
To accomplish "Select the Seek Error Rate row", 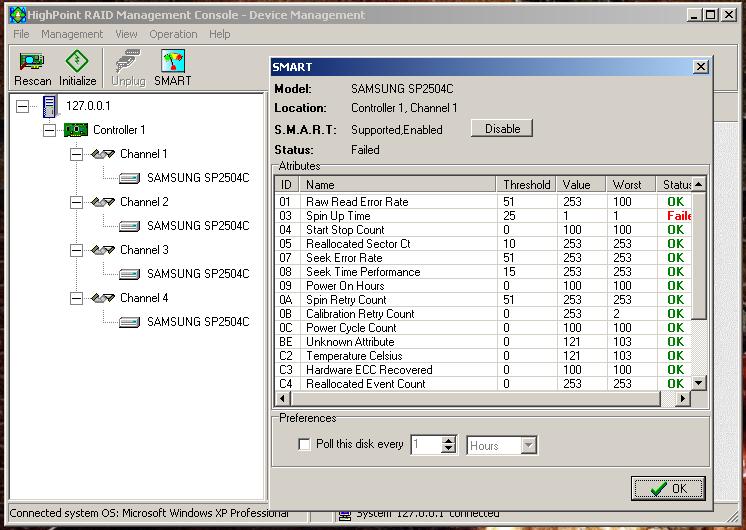I will click(483, 258).
